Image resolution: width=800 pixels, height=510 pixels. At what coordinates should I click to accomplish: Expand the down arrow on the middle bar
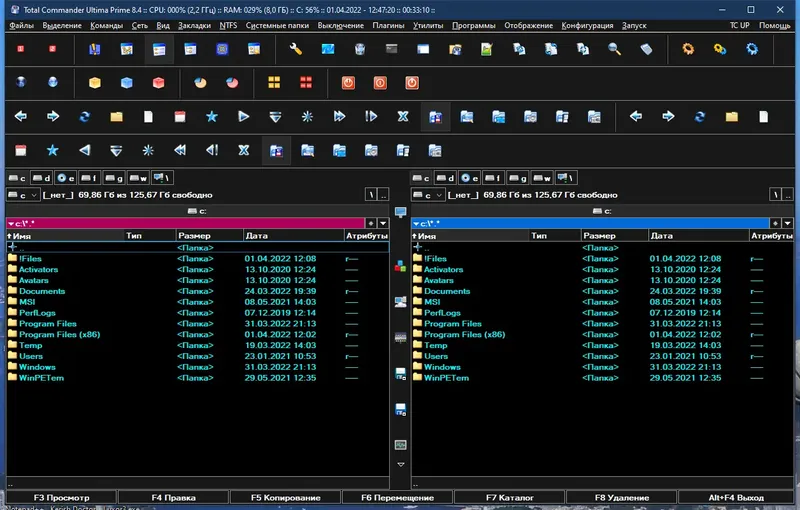click(x=401, y=465)
